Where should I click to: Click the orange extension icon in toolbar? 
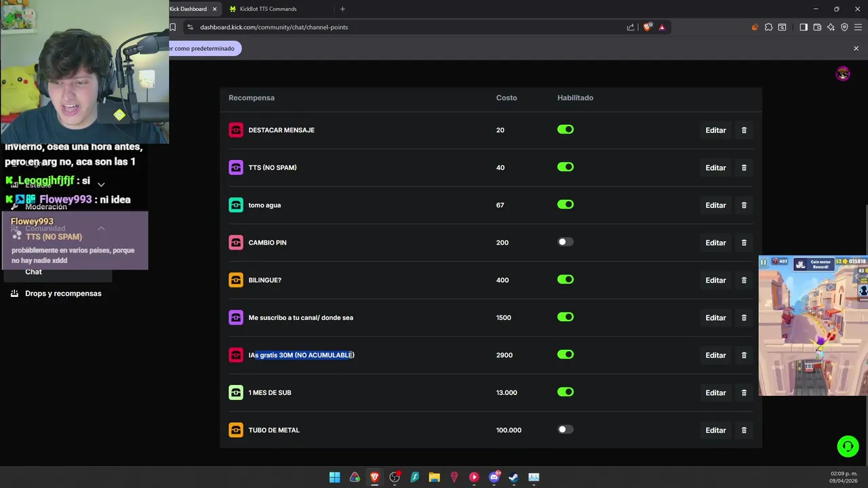coord(755,27)
